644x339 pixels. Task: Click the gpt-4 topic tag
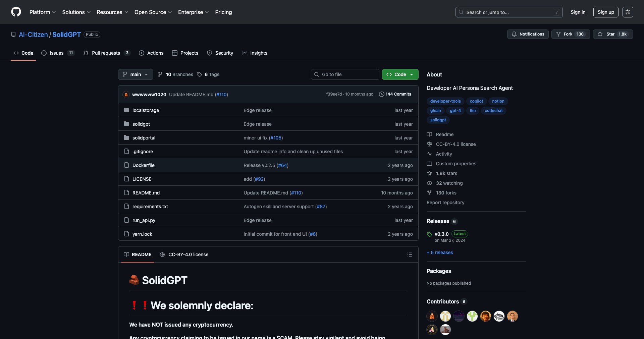455,111
